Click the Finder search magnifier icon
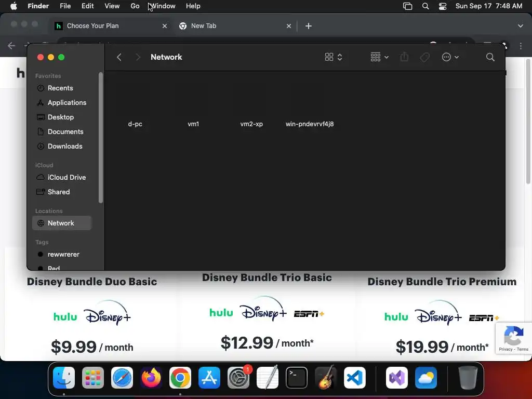532x399 pixels. 490,57
